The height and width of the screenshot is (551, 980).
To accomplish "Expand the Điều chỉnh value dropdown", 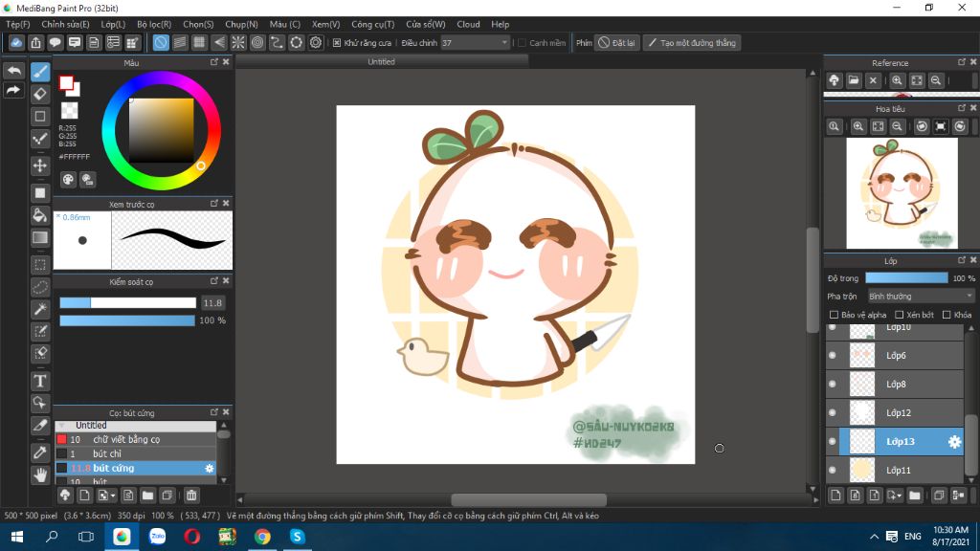I will (504, 43).
